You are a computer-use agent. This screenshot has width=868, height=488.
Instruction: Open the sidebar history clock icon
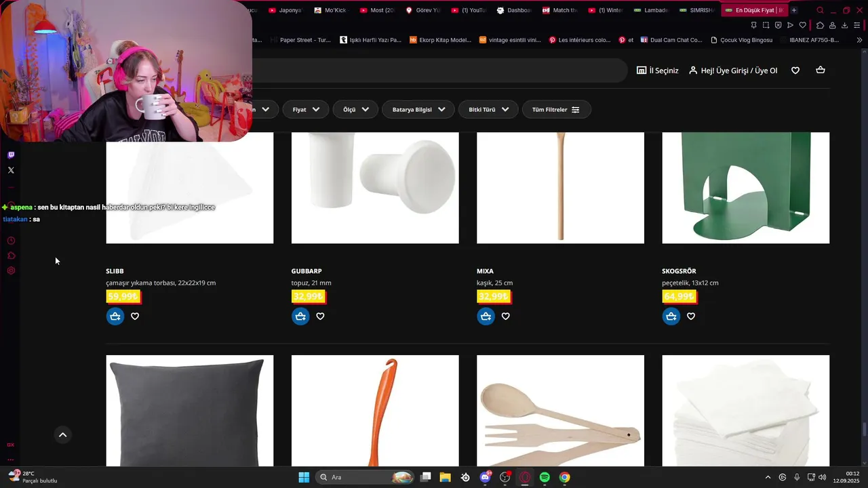point(11,241)
